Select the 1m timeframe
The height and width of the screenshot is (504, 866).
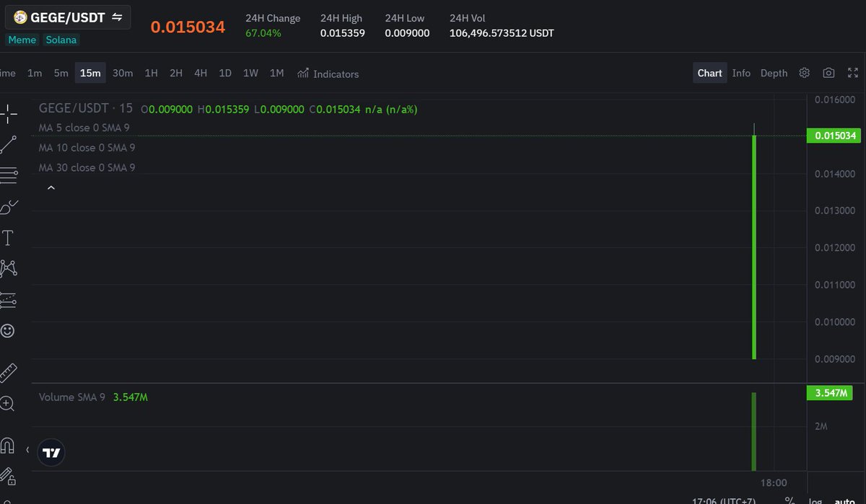point(35,73)
